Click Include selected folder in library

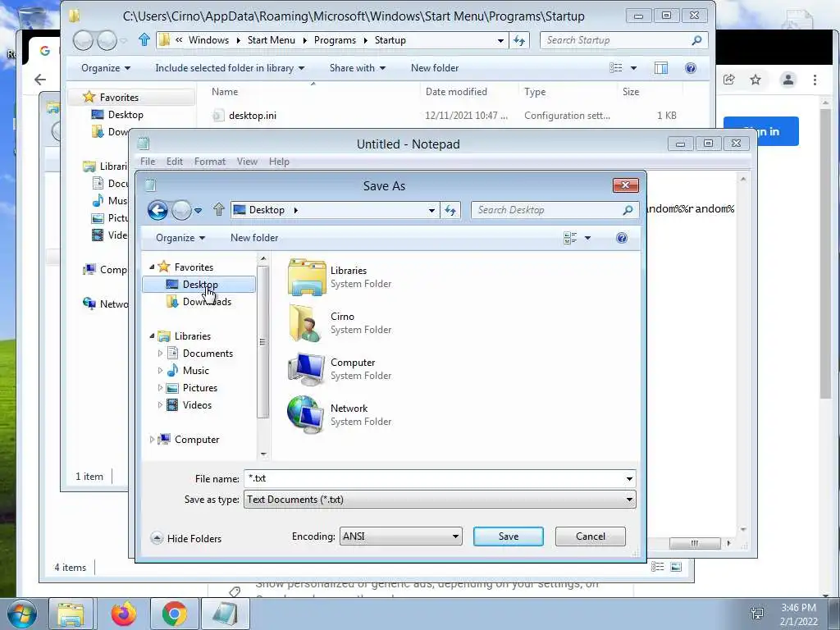click(230, 68)
